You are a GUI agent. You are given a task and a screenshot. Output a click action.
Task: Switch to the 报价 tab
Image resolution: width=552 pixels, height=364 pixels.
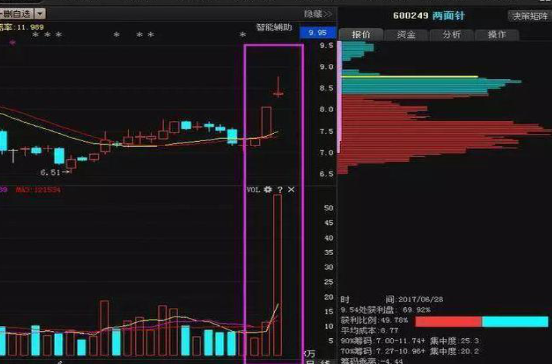(361, 34)
